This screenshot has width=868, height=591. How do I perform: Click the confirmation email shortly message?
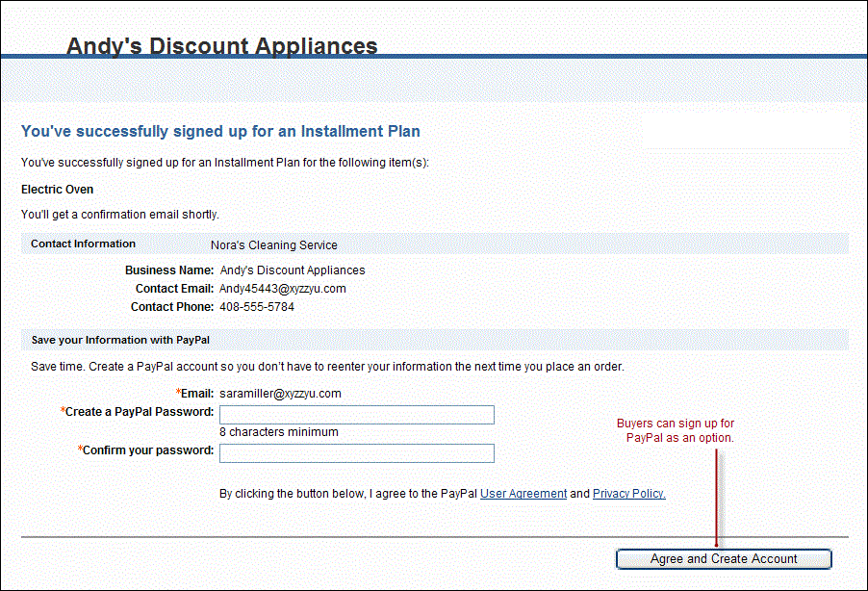[x=120, y=214]
